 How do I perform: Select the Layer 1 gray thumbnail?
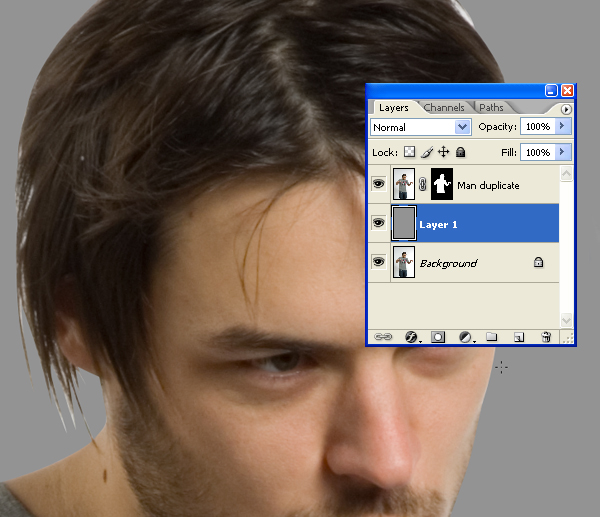pos(404,223)
